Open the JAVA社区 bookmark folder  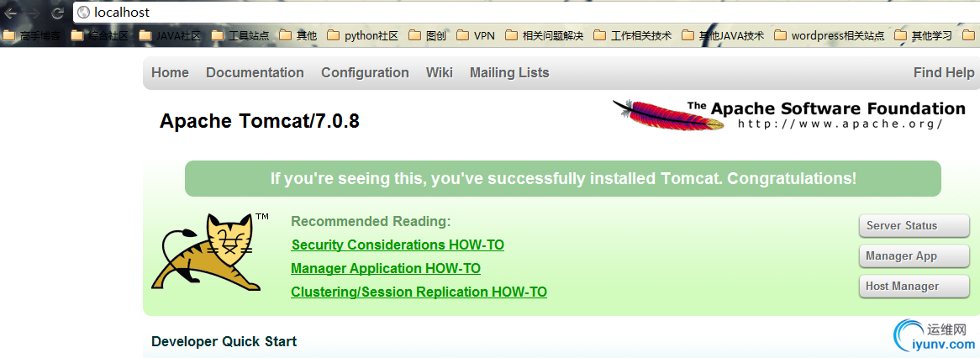[170, 35]
